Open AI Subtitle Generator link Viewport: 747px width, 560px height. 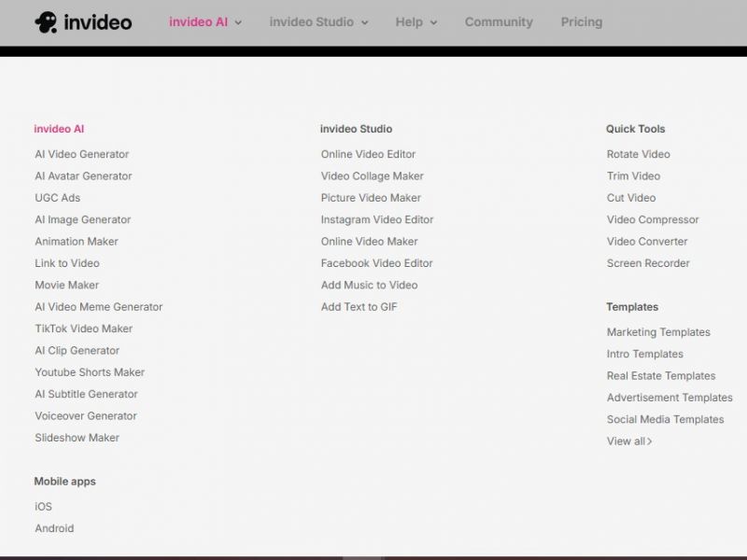point(86,394)
